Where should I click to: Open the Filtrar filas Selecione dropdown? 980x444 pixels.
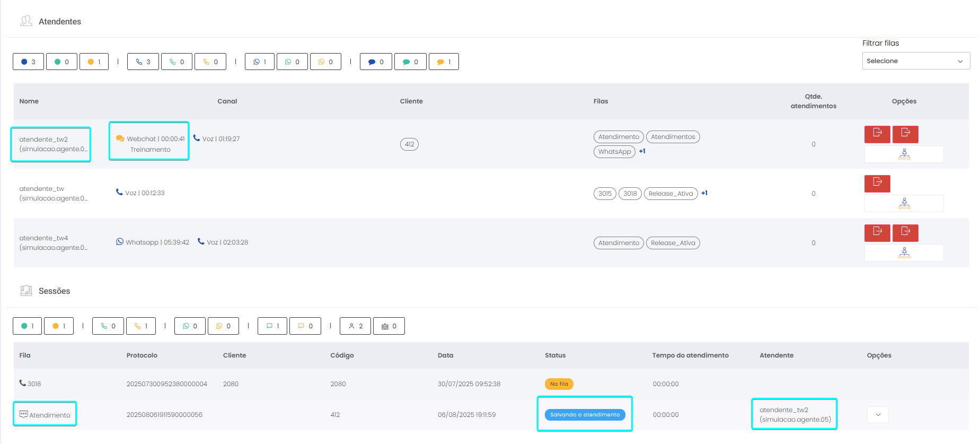(915, 61)
